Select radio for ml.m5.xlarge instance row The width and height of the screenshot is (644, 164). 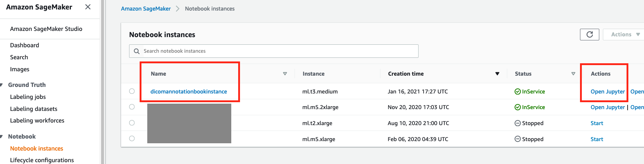pyautogui.click(x=132, y=139)
